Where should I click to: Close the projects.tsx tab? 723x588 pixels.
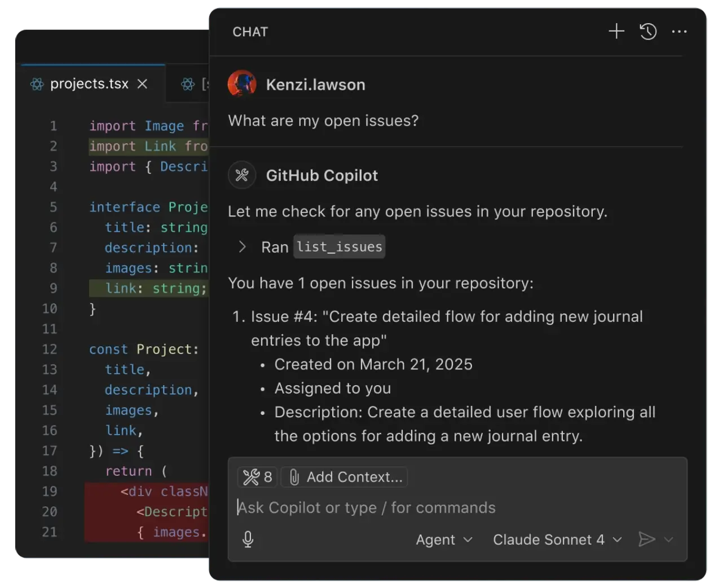pos(143,84)
